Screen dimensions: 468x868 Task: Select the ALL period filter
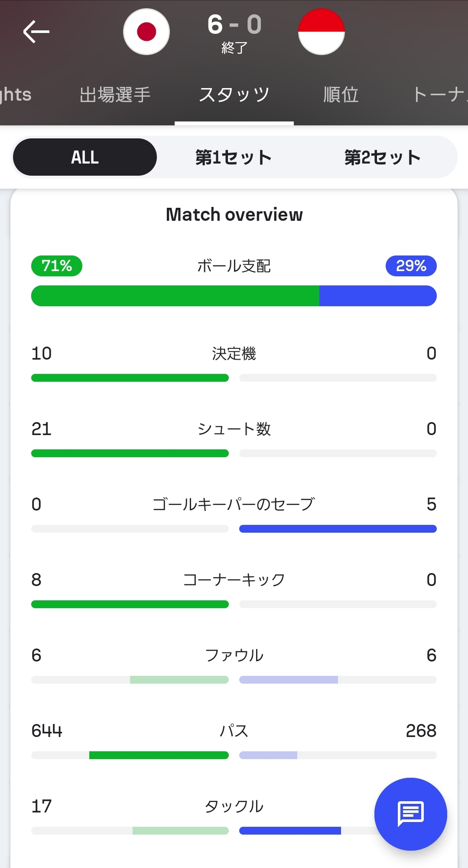click(x=85, y=157)
